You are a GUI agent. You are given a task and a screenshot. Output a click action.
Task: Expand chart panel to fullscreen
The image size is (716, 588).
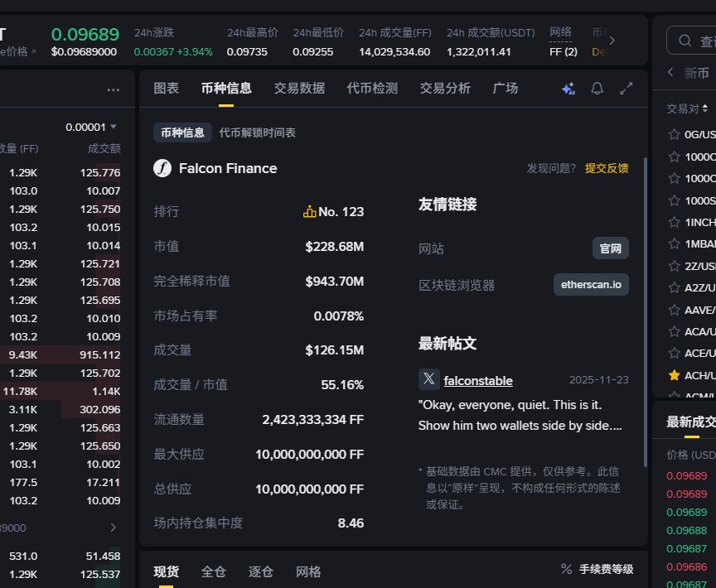pyautogui.click(x=626, y=89)
